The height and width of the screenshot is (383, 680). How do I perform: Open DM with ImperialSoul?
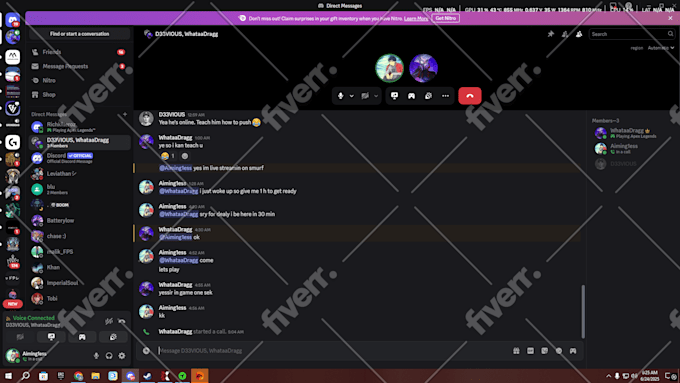79,283
